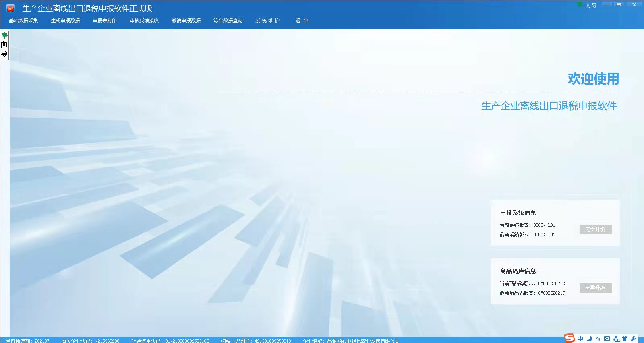
Task: Toggle the moon half-width character icon
Action: [589, 339]
